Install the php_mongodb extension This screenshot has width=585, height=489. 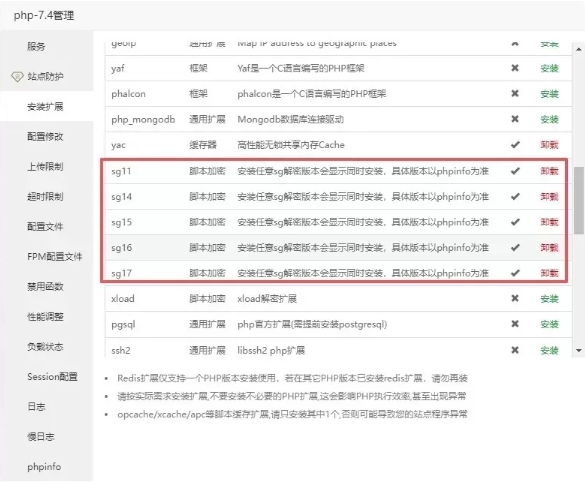point(550,119)
